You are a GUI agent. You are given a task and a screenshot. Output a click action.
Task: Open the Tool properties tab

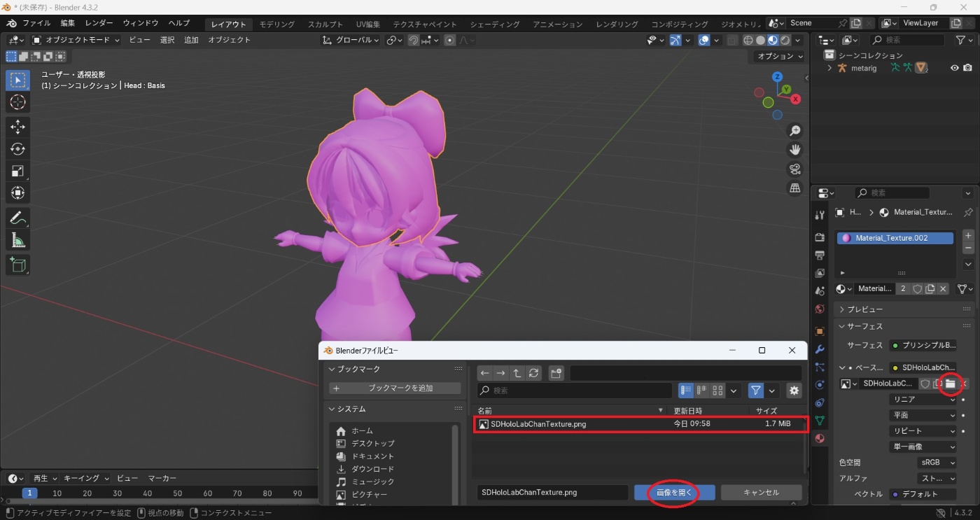820,215
